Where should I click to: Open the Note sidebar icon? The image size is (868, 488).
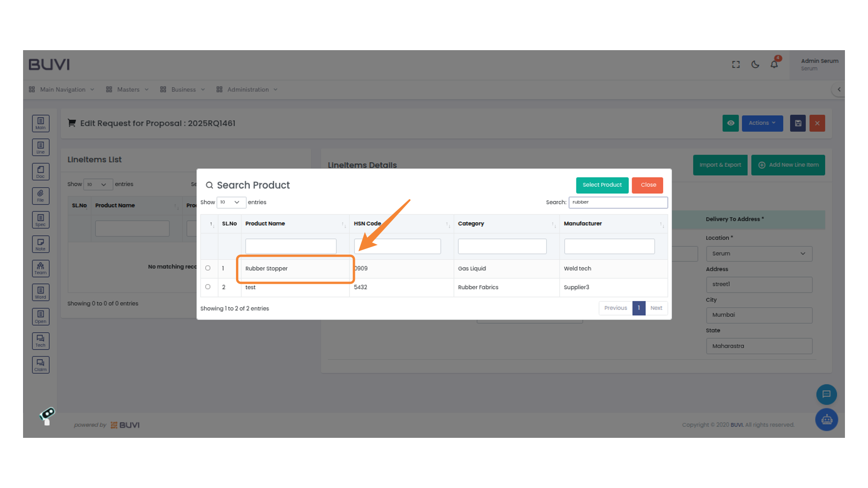click(x=41, y=244)
